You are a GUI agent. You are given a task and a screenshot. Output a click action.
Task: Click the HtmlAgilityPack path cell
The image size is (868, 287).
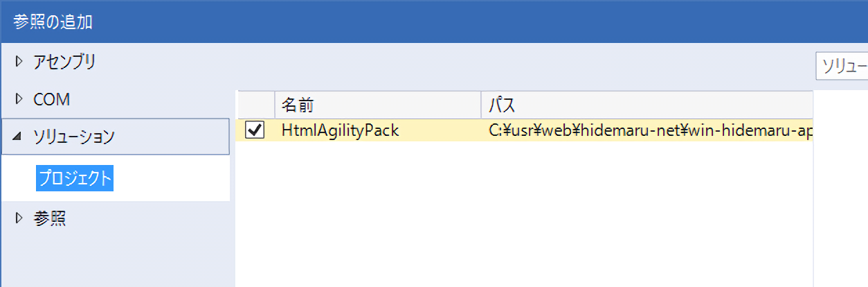click(647, 130)
